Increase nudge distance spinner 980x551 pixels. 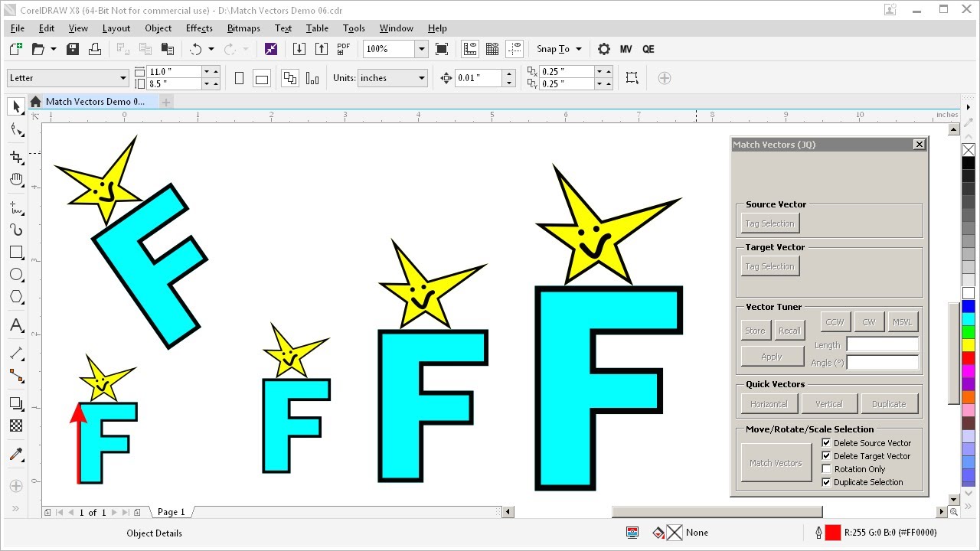pos(509,74)
